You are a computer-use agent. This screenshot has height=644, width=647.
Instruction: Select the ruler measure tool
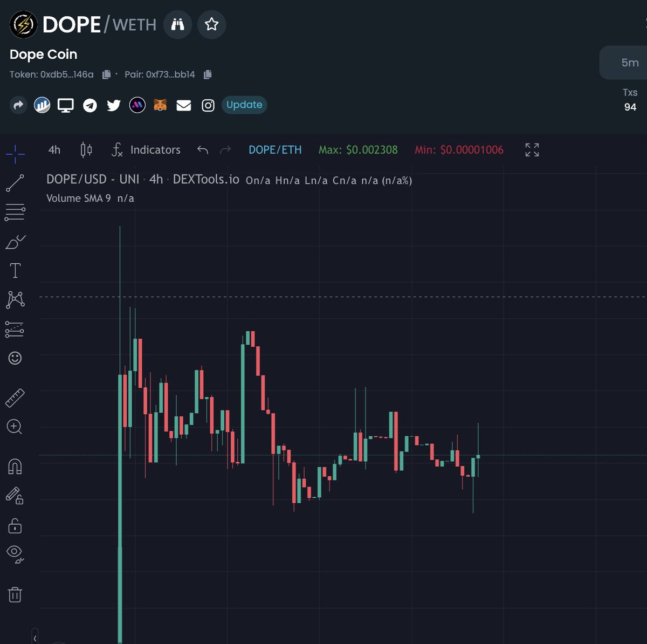16,398
